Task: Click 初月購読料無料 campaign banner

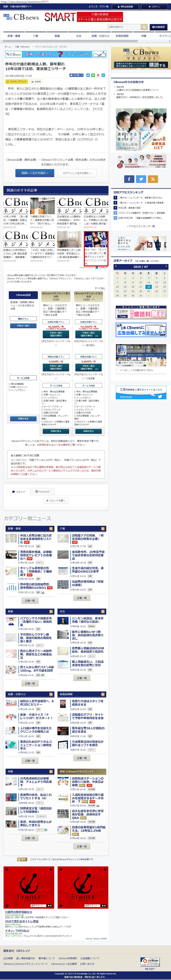Action: click(141, 312)
